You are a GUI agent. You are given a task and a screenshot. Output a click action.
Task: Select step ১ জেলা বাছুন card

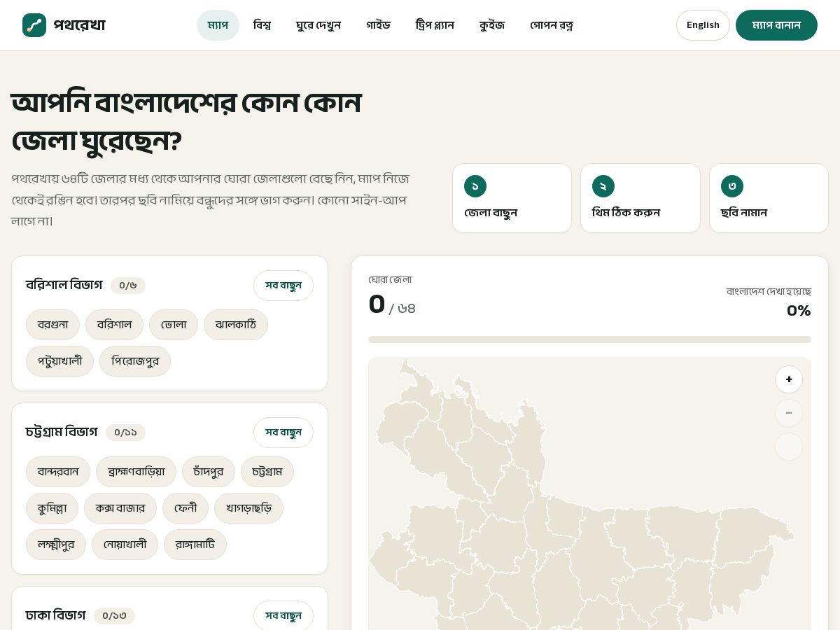click(x=512, y=198)
